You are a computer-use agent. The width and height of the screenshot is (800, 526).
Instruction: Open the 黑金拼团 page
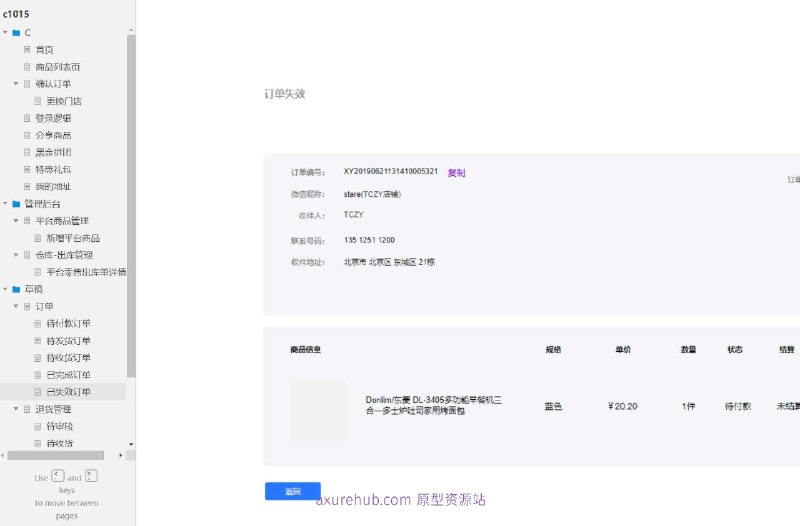(53, 152)
